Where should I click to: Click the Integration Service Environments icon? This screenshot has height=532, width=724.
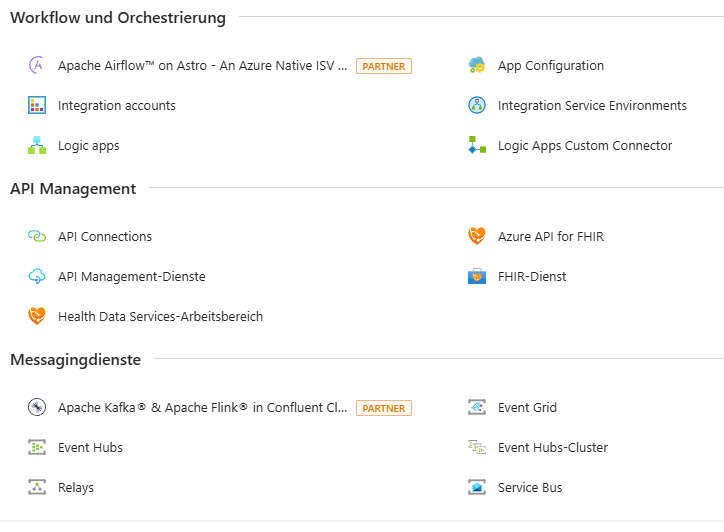click(x=477, y=106)
